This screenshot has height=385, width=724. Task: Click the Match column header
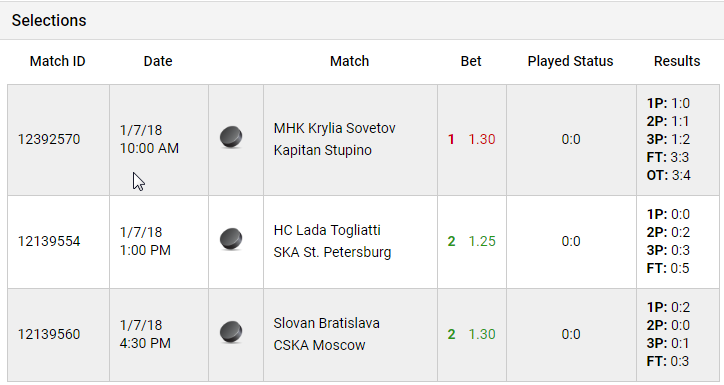pyautogui.click(x=350, y=61)
